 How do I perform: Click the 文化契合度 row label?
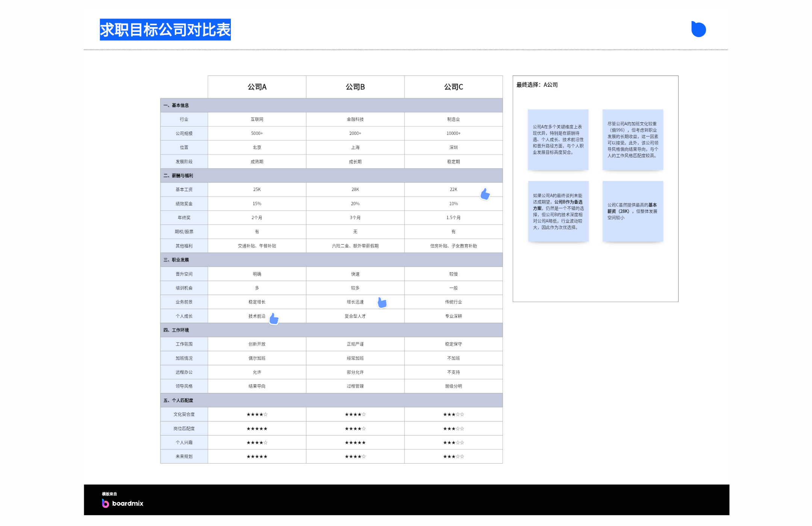(x=184, y=414)
